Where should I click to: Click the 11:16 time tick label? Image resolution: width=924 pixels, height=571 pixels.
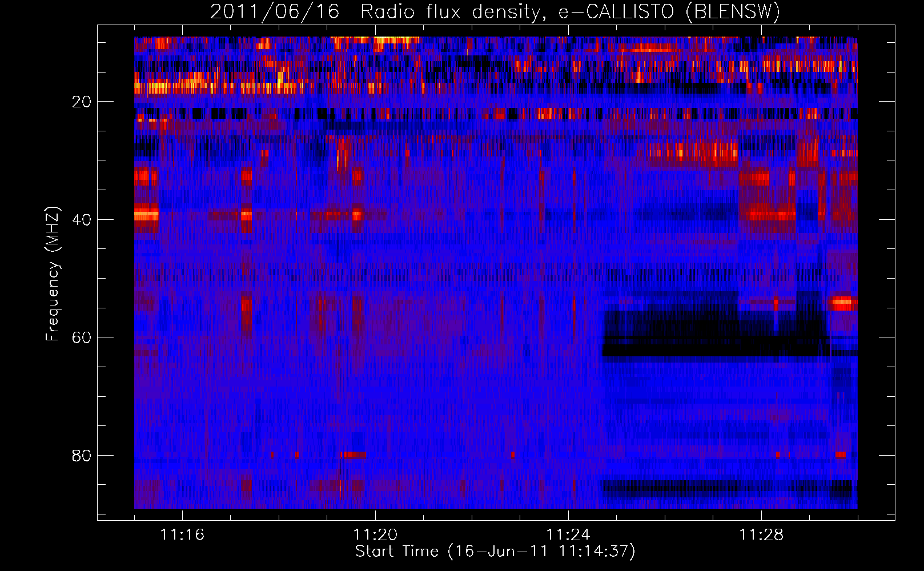[182, 534]
